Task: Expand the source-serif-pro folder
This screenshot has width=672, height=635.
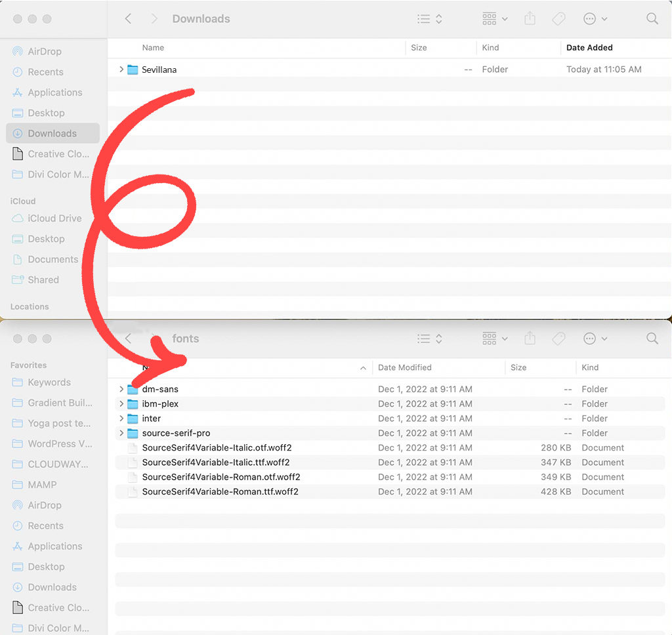Action: (121, 433)
